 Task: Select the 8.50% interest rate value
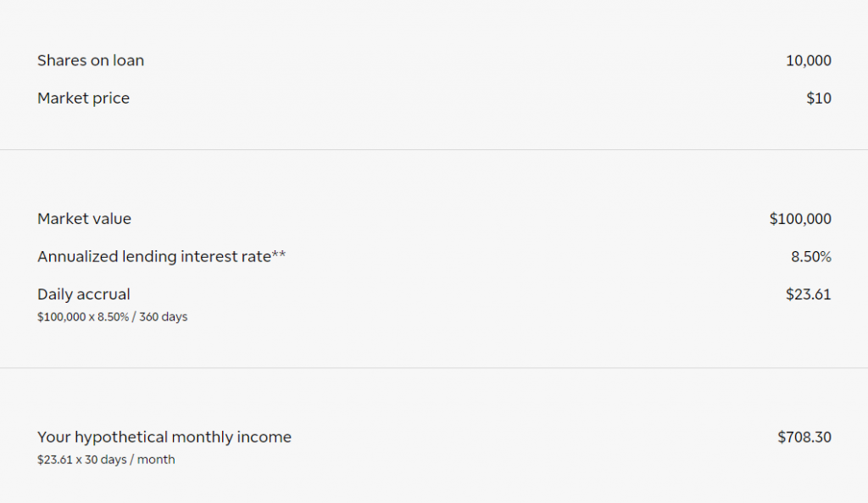coord(811,256)
